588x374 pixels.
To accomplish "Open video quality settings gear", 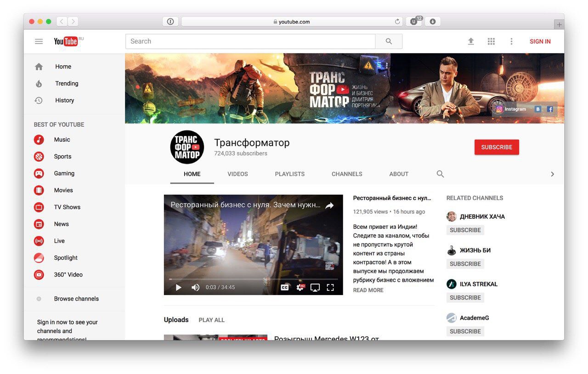I will (300, 287).
